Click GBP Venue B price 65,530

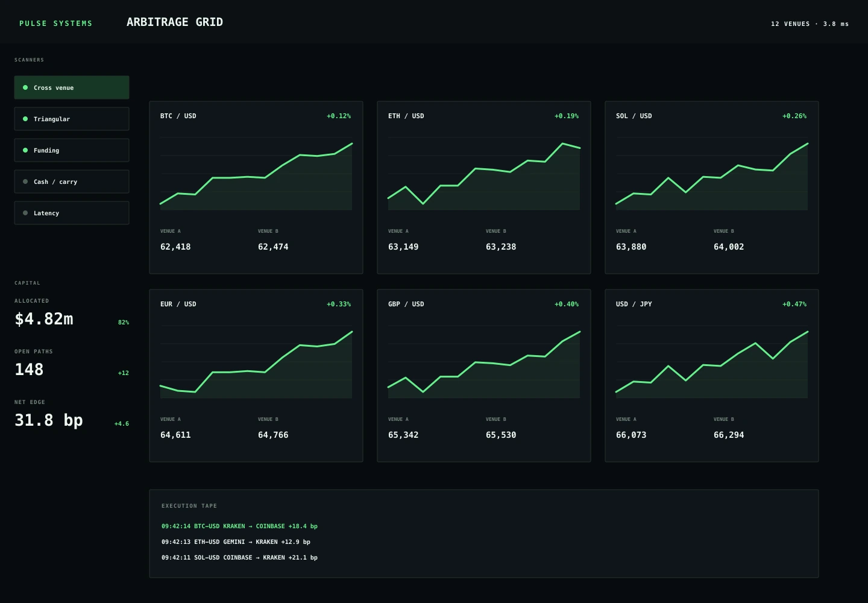(x=501, y=435)
